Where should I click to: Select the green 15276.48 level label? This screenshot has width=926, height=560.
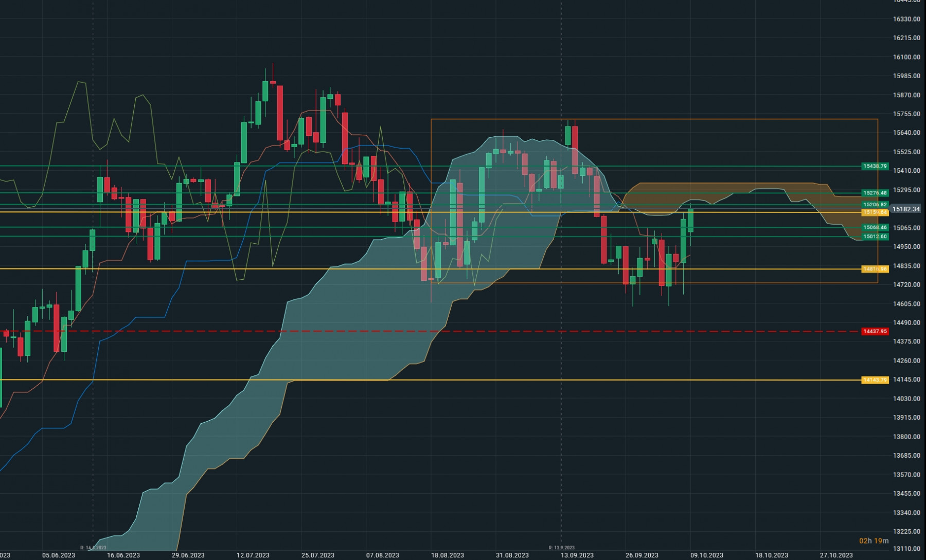875,193
